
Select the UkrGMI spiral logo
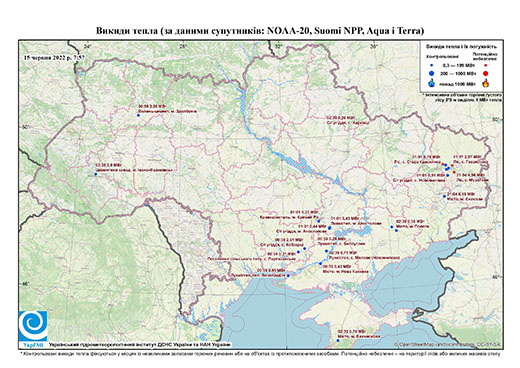pyautogui.click(x=33, y=326)
